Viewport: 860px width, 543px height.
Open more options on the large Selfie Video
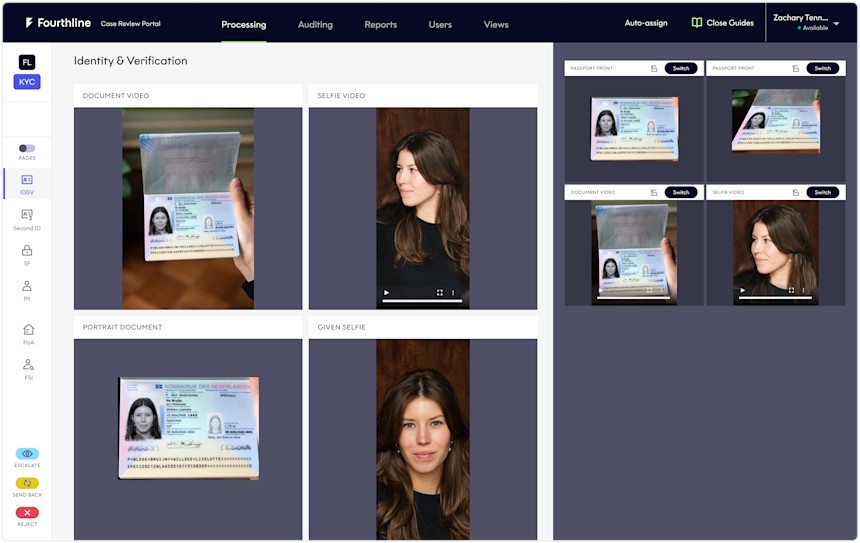(x=453, y=292)
